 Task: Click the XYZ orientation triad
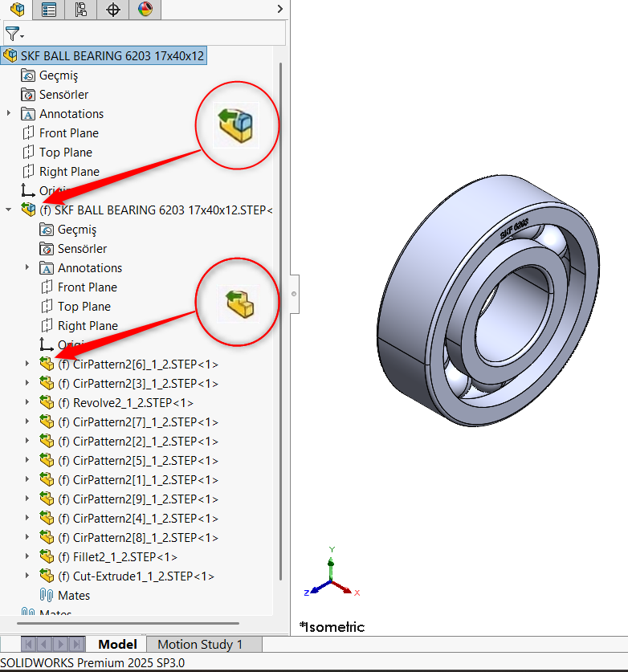332,572
